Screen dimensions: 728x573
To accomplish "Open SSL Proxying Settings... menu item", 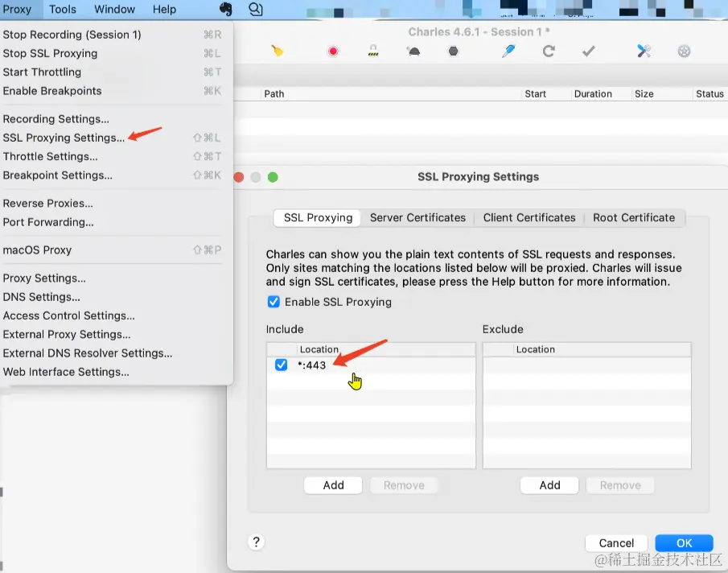I will point(112,138).
